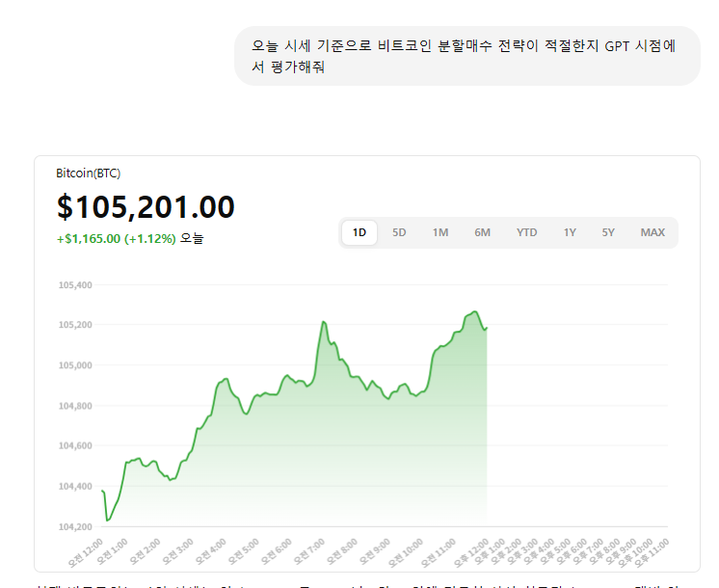Click the 104,600 y-axis label
The image size is (719, 588).
pyautogui.click(x=75, y=445)
